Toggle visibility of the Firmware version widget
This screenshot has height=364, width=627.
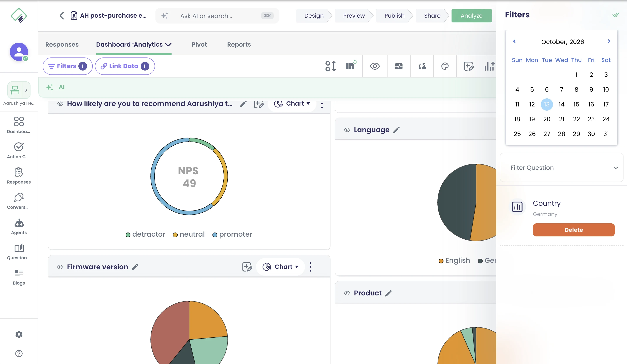60,267
